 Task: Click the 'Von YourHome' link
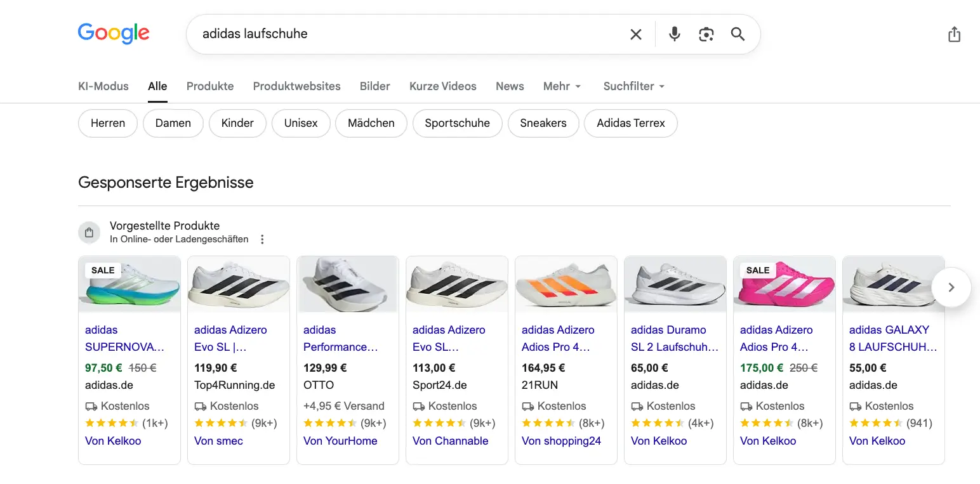click(340, 441)
